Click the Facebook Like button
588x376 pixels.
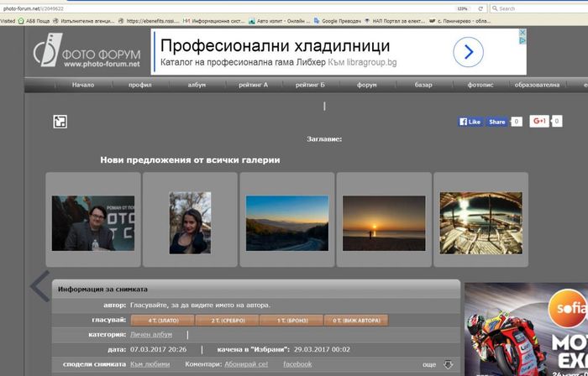coord(470,122)
